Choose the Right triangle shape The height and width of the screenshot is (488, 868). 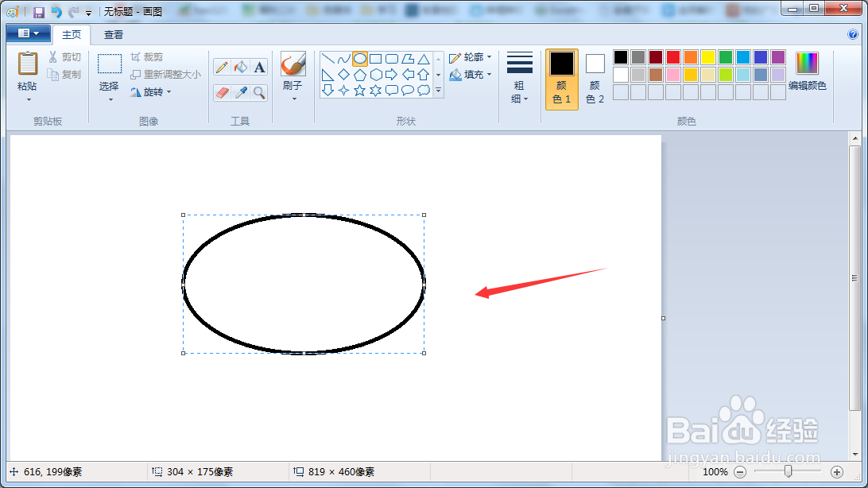(x=327, y=75)
